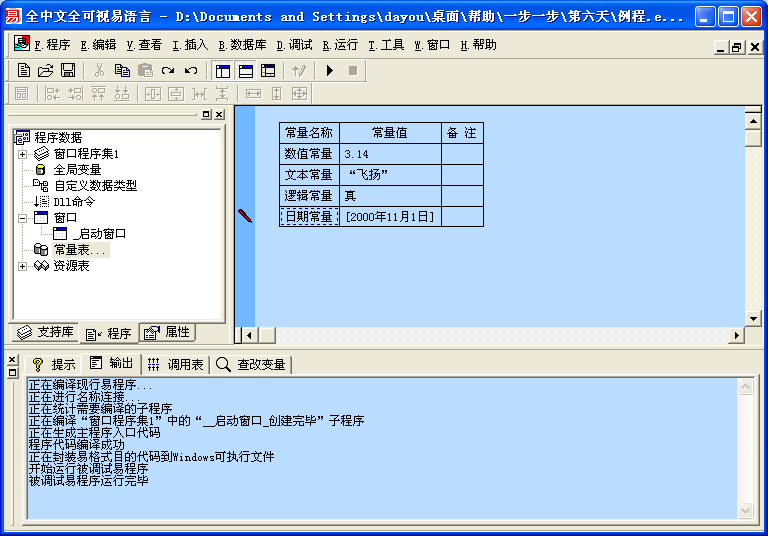Open the W.窗口 menu

432,45
